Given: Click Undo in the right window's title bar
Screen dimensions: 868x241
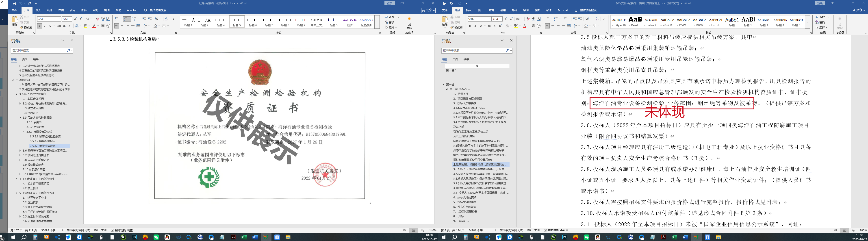Looking at the screenshot, I should click(451, 3).
